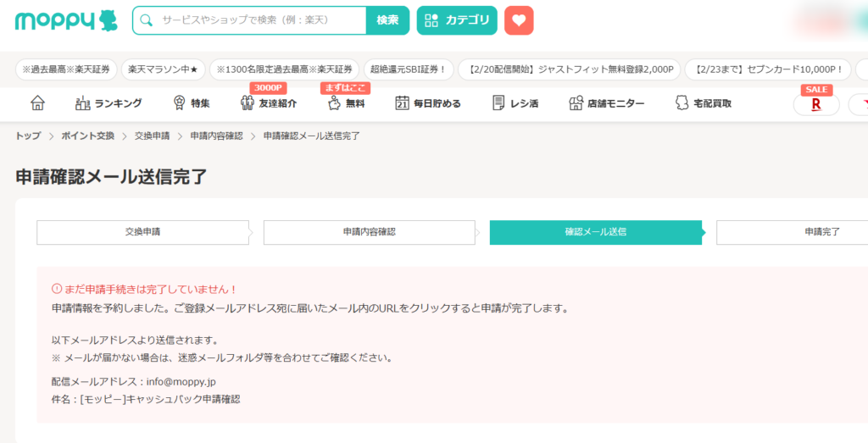Click the 件名 キャッシュバック申請確認 text
The width and height of the screenshot is (868, 443).
click(x=146, y=399)
